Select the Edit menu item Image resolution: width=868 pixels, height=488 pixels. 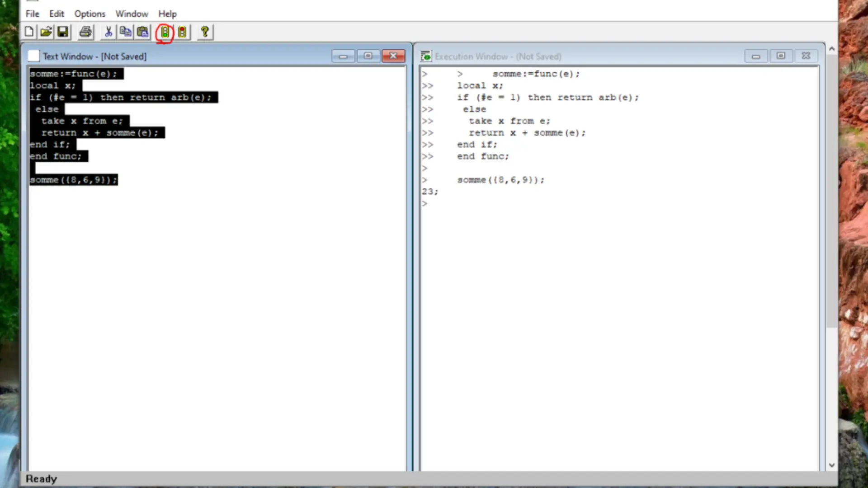[x=56, y=14]
